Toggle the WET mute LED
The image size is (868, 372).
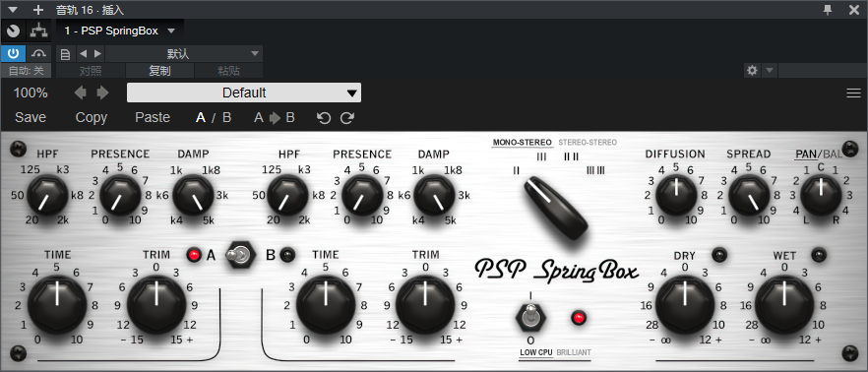pos(819,255)
